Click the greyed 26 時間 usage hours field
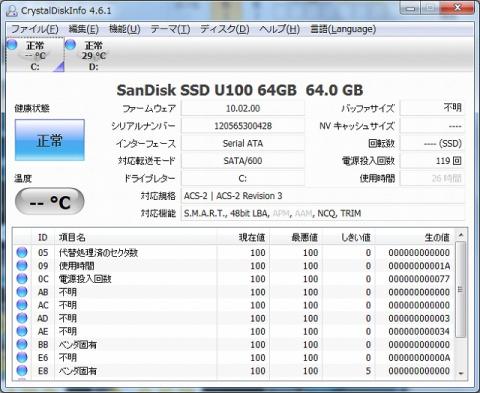480x393 pixels. 432,178
